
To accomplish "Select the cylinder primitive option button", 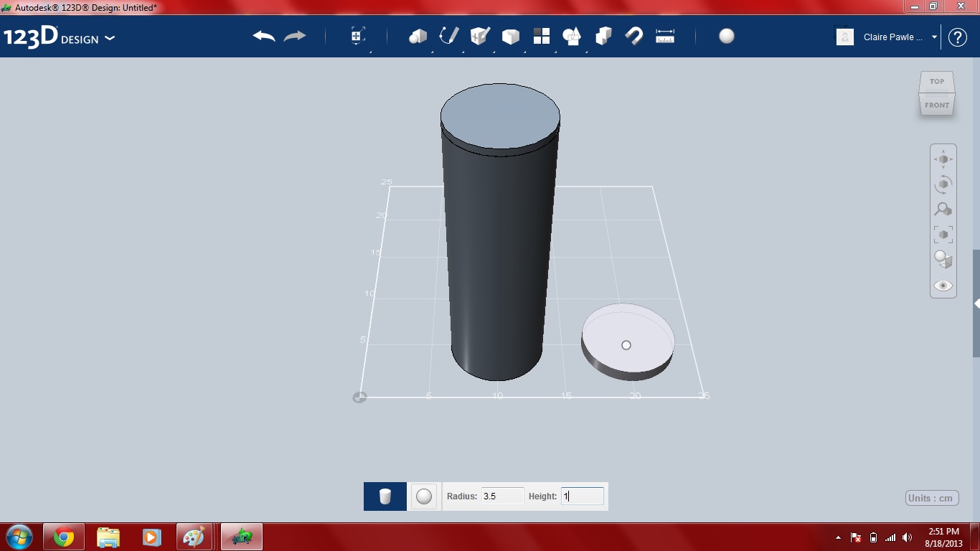I will click(385, 496).
